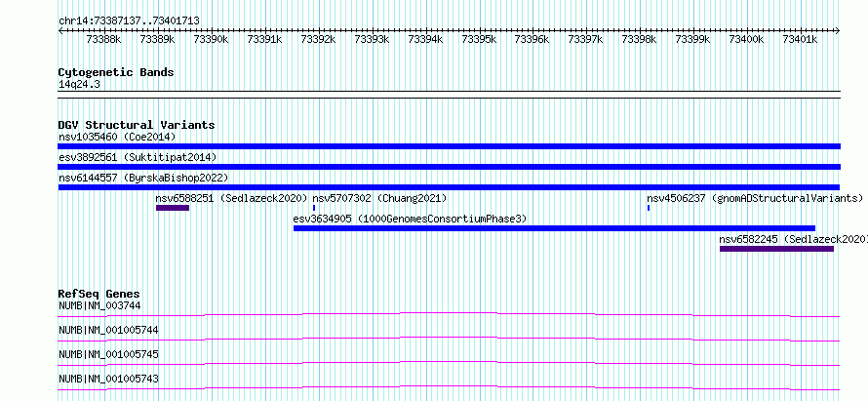
Task: Click the nsv6144557 (ByrskaBishop2022) label
Action: click(x=143, y=178)
